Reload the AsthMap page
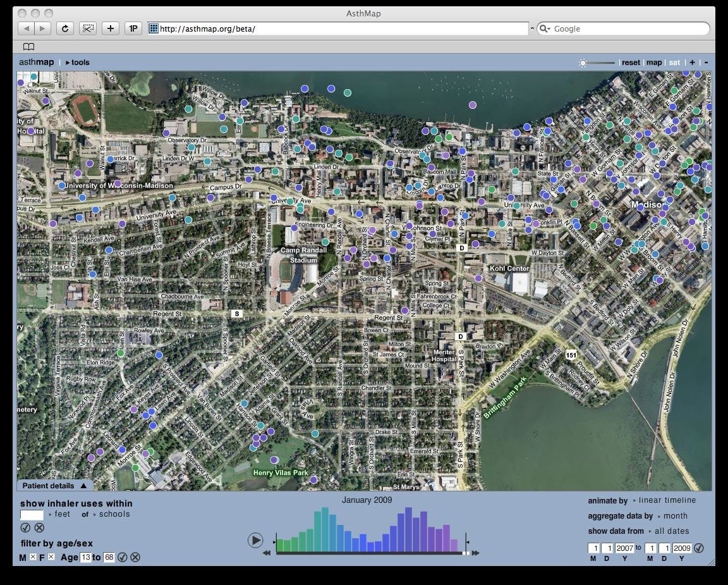The height and width of the screenshot is (585, 728). 65,28
